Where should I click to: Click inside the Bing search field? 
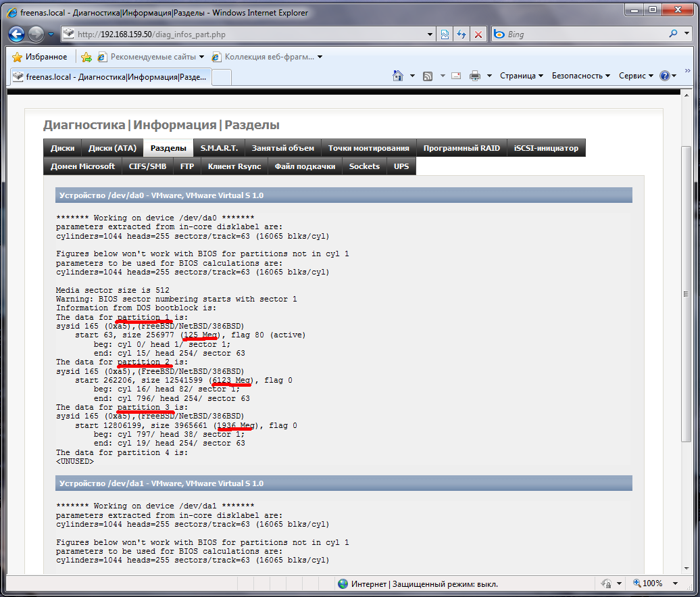point(581,34)
